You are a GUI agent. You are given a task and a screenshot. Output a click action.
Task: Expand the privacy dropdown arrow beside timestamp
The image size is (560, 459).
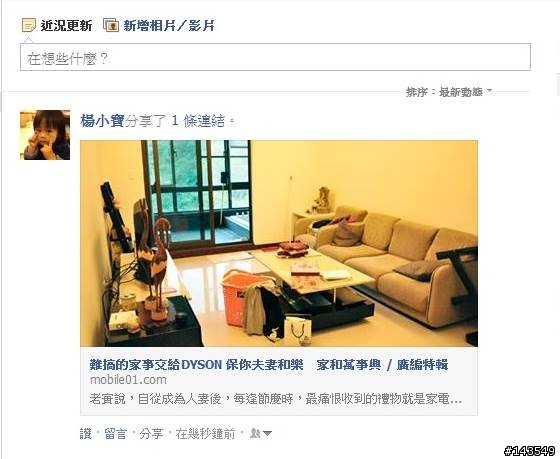pyautogui.click(x=267, y=434)
